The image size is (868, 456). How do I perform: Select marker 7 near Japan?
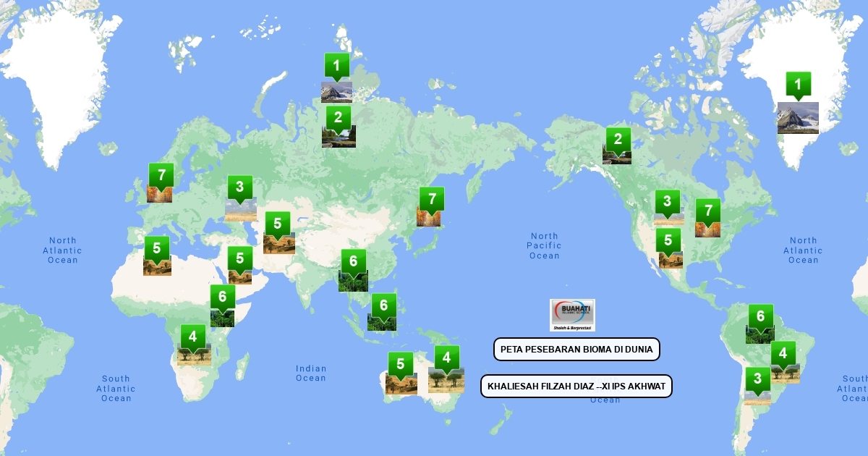click(432, 199)
